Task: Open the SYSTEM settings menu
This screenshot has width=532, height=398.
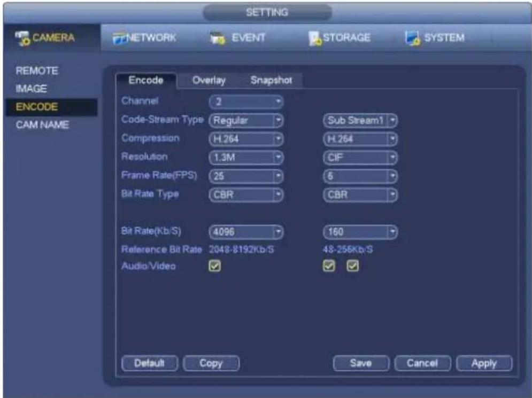Action: pyautogui.click(x=435, y=37)
